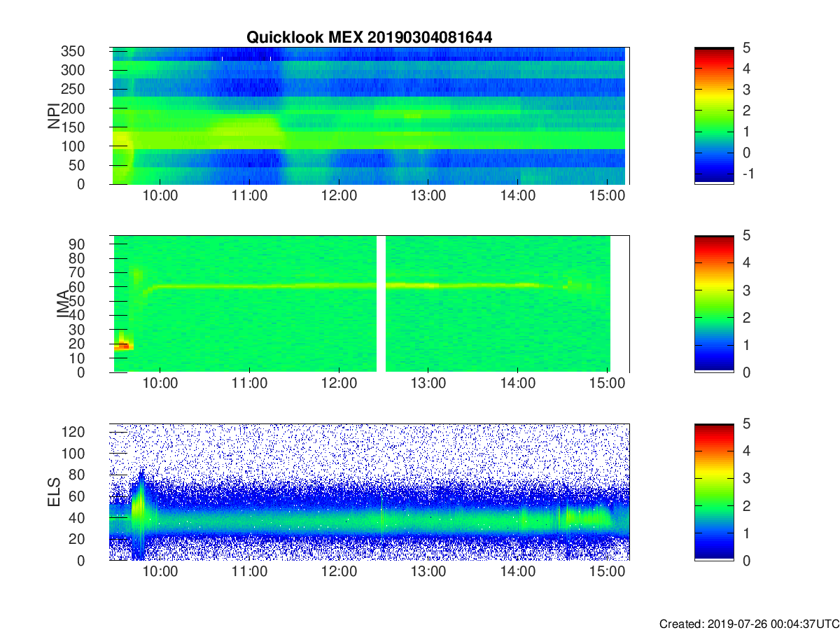Click the 4 label on the ELS color bar

pos(745,451)
